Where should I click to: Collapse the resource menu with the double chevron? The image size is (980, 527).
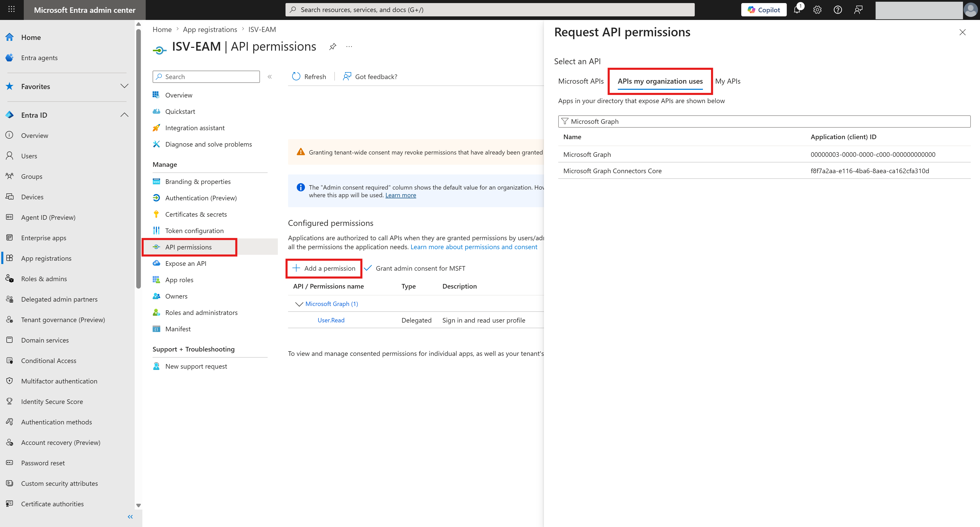pyautogui.click(x=270, y=76)
